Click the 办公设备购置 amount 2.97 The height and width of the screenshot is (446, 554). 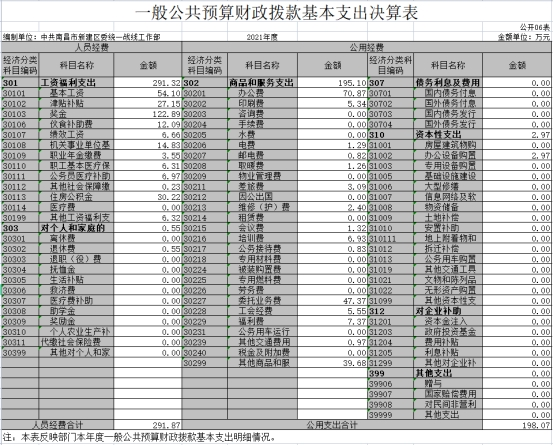pos(517,155)
